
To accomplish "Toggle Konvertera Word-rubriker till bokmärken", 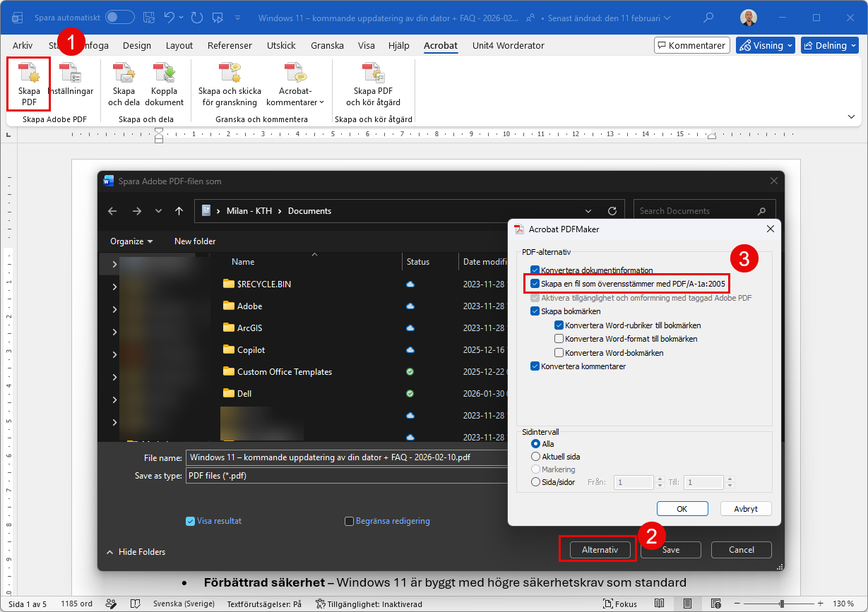I will point(559,325).
